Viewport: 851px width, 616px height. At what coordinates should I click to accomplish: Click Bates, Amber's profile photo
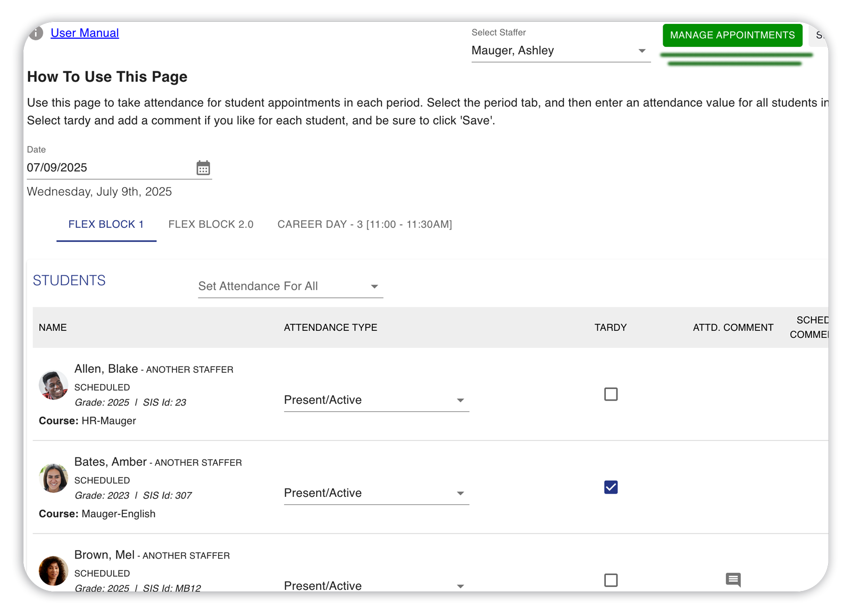point(53,478)
